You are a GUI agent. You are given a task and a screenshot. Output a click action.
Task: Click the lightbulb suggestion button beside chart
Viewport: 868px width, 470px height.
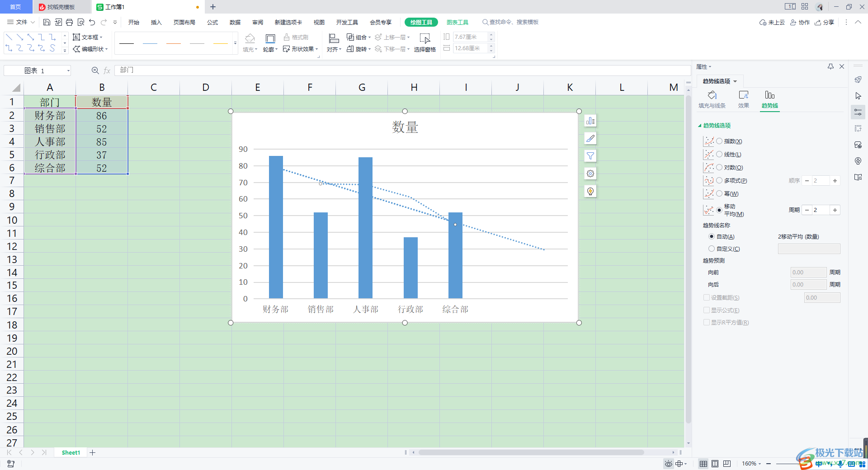coord(590,191)
